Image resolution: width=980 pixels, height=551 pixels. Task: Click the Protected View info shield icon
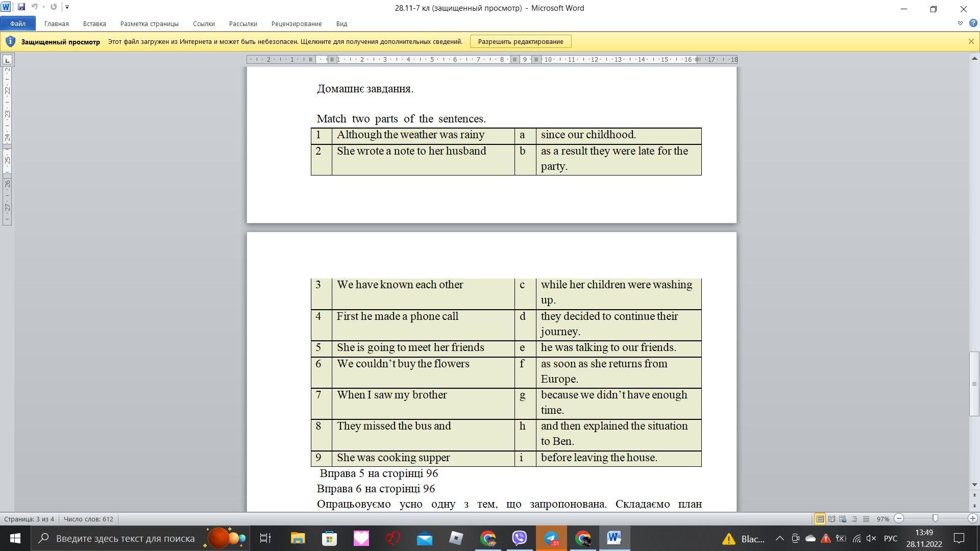(10, 42)
